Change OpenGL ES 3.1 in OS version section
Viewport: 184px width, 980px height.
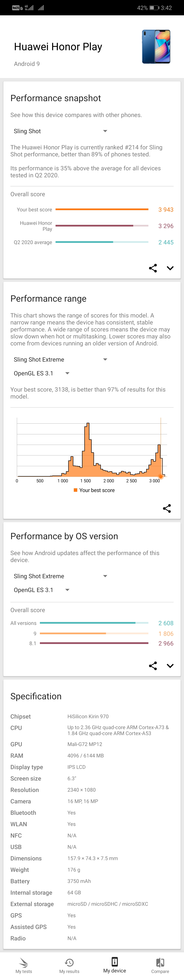[x=41, y=590]
